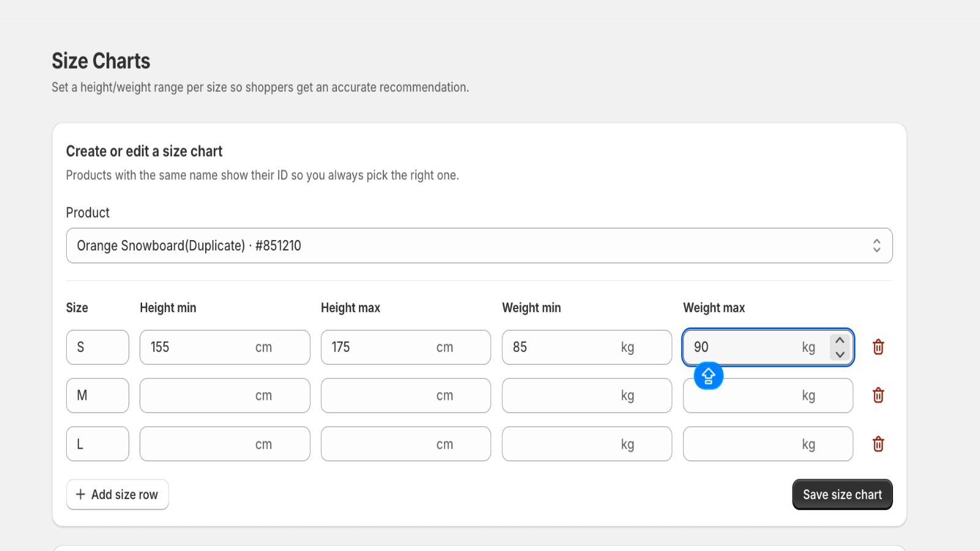Save the size chart
Screen dimensions: 980x551
click(x=842, y=494)
